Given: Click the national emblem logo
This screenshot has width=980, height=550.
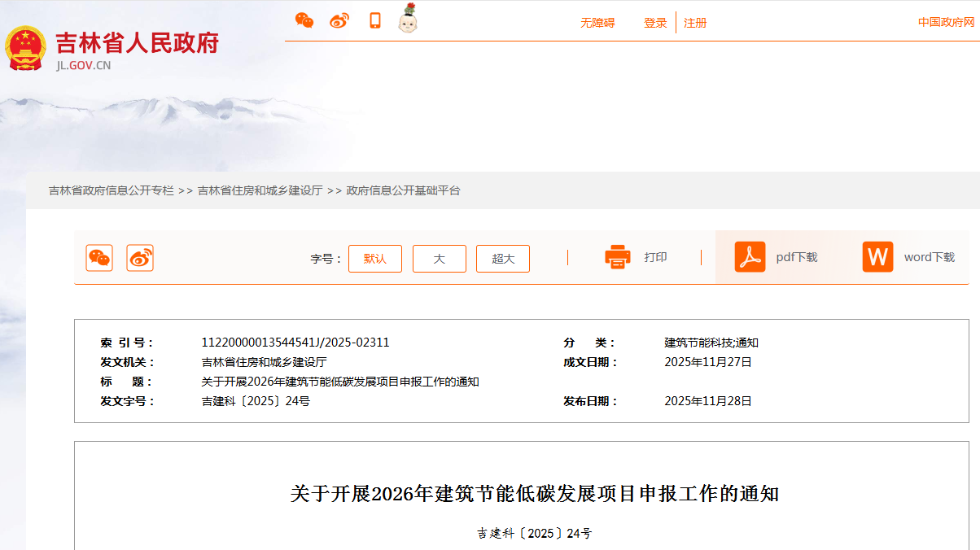Looking at the screenshot, I should coord(26,48).
